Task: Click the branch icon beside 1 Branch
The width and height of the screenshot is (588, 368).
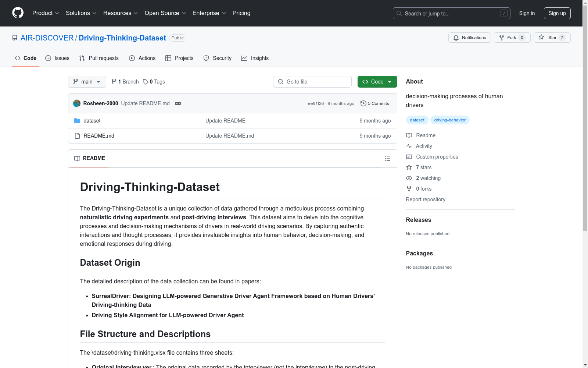Action: coord(114,82)
